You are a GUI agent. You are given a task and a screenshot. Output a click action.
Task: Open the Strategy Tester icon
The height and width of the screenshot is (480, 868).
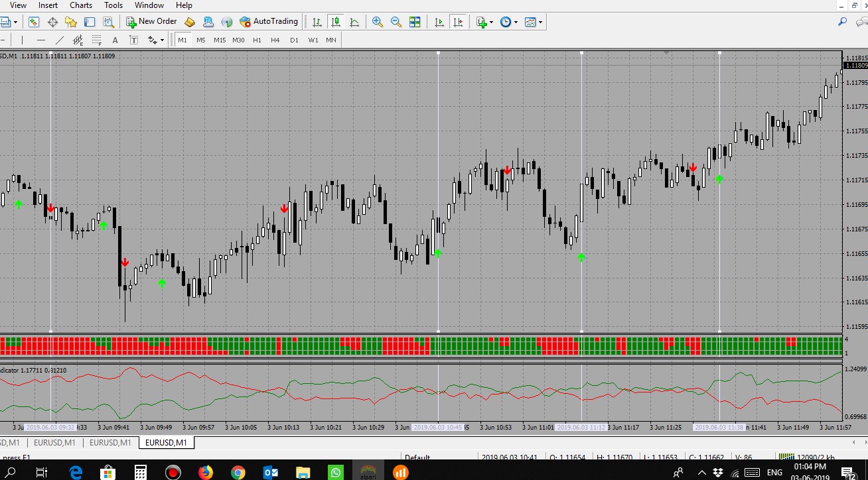coord(108,22)
